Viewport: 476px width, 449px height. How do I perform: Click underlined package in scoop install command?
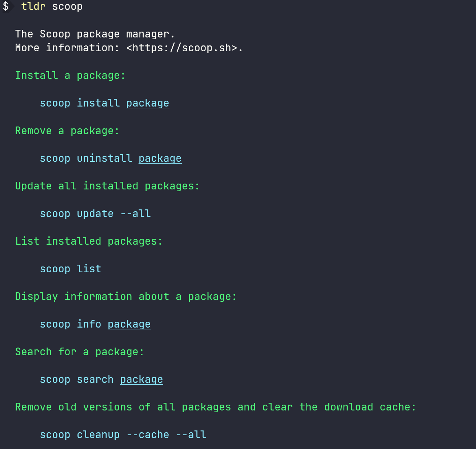(x=148, y=103)
